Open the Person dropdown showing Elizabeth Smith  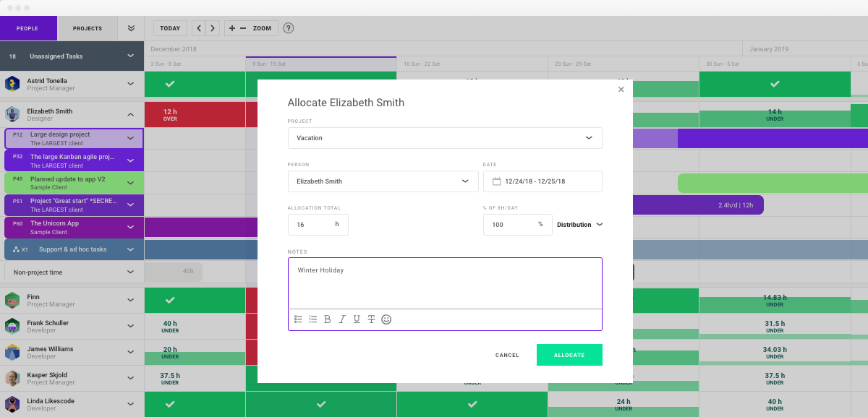point(383,181)
